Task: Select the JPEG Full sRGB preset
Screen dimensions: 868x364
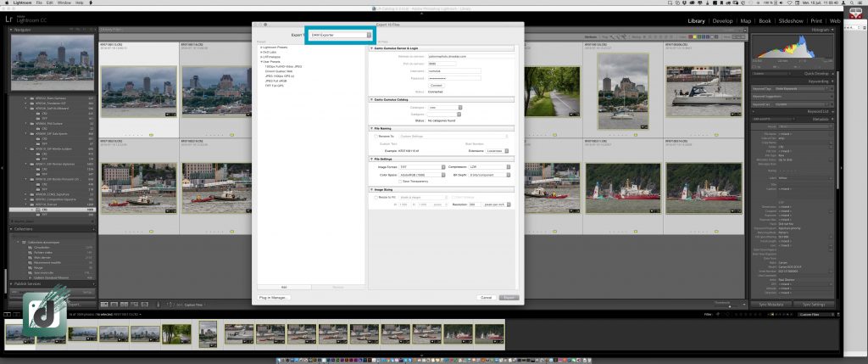Action: coord(276,81)
